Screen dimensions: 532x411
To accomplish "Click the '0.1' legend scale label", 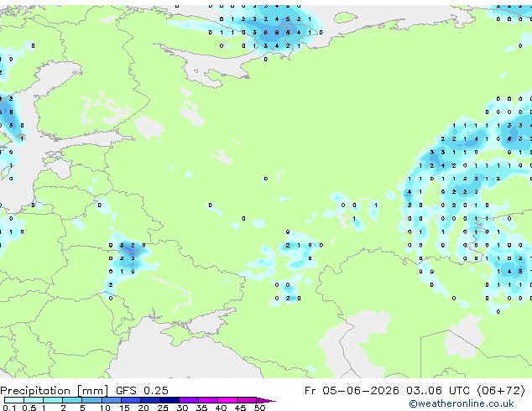I will pyautogui.click(x=9, y=408).
